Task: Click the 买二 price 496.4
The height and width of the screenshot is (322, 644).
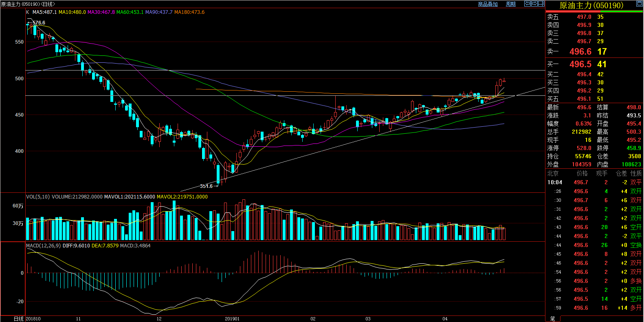Action: [584, 75]
